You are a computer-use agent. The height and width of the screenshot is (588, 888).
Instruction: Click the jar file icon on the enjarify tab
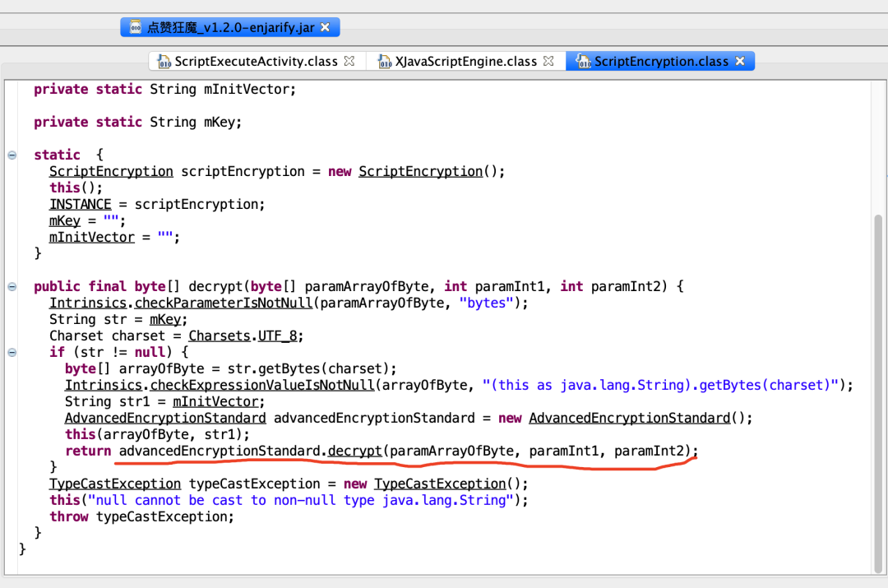[136, 26]
